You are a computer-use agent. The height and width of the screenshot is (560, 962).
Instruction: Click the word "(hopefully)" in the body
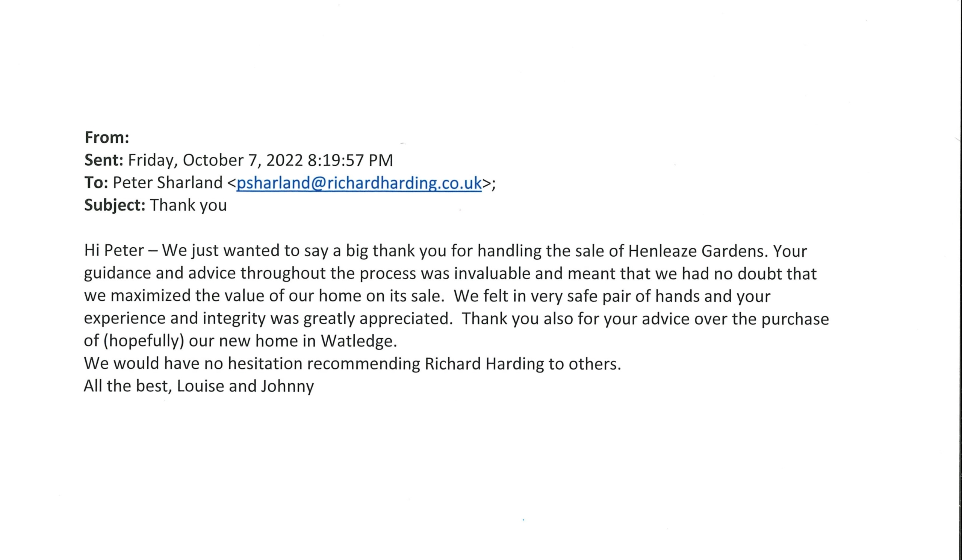(144, 341)
